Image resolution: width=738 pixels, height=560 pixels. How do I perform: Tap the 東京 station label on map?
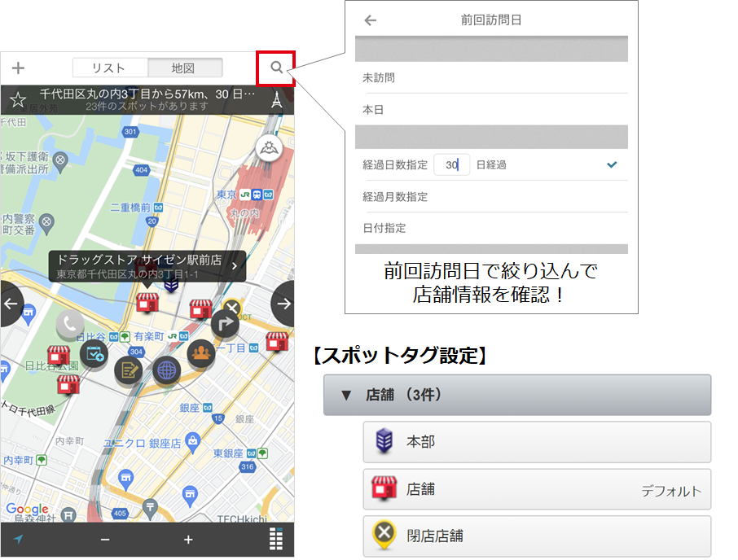(x=226, y=195)
